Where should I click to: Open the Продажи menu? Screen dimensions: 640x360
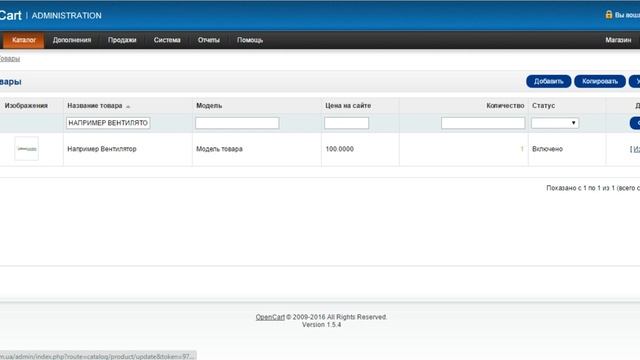(x=122, y=40)
